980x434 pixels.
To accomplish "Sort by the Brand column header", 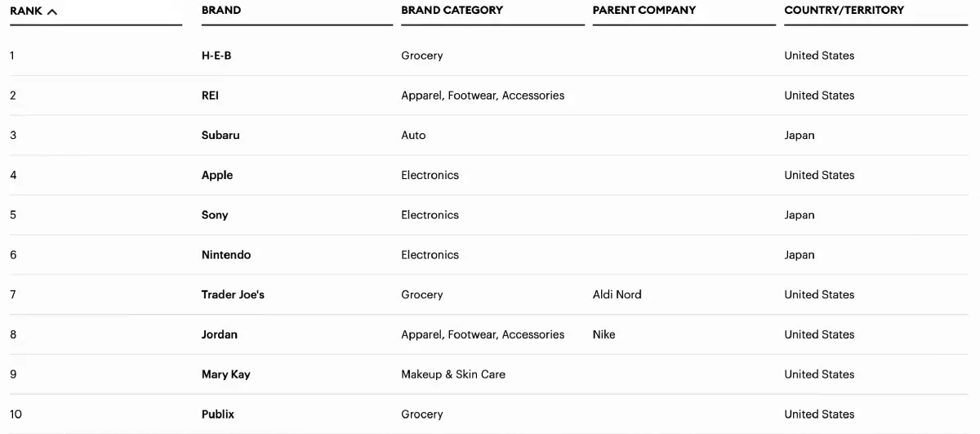I will click(x=221, y=11).
